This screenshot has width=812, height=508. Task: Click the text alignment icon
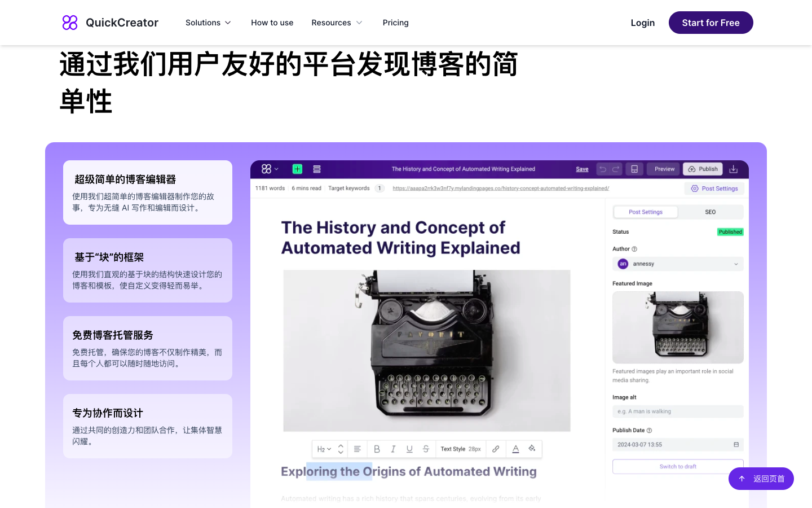point(357,449)
